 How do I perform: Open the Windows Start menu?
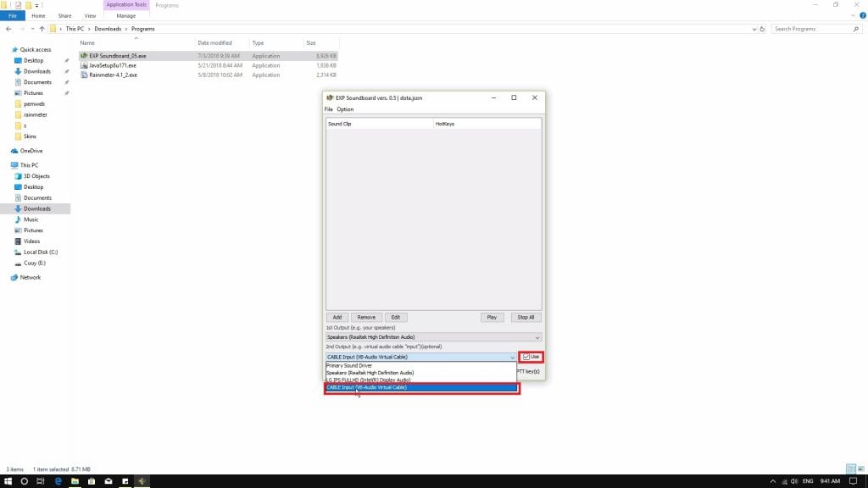[x=8, y=481]
